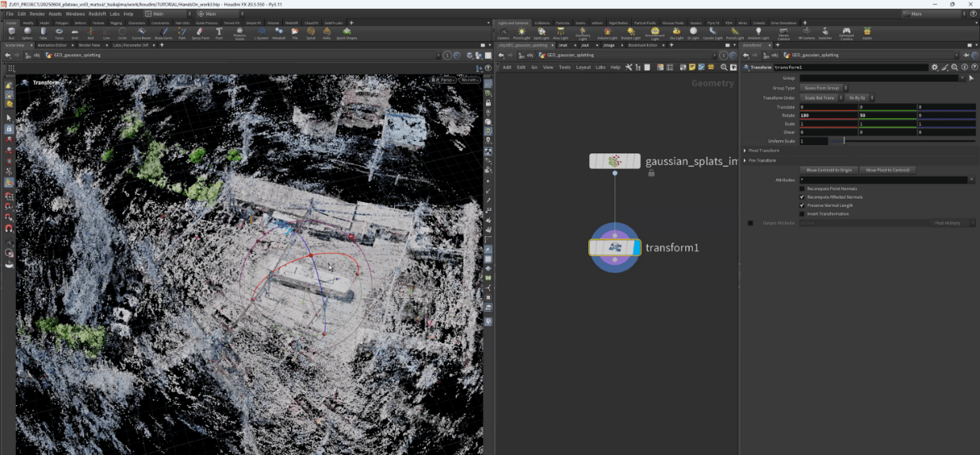Image resolution: width=980 pixels, height=455 pixels.
Task: Click the parameter gear settings icon
Action: 935,67
